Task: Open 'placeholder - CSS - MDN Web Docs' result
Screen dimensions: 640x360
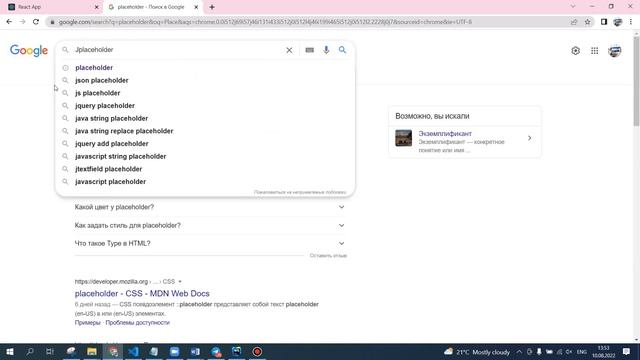Action: tap(142, 293)
